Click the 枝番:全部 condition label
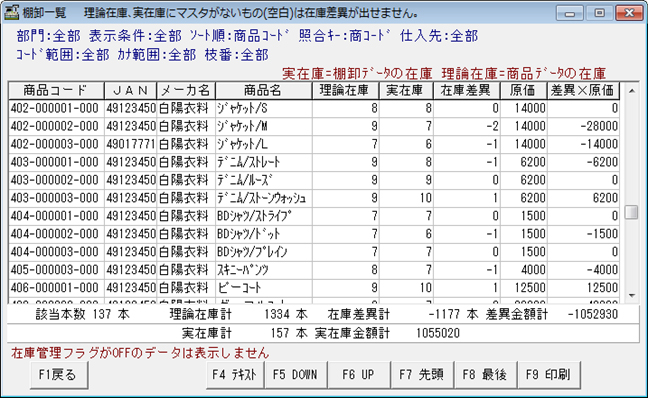Screen dimensions: 648x398 (x=237, y=55)
